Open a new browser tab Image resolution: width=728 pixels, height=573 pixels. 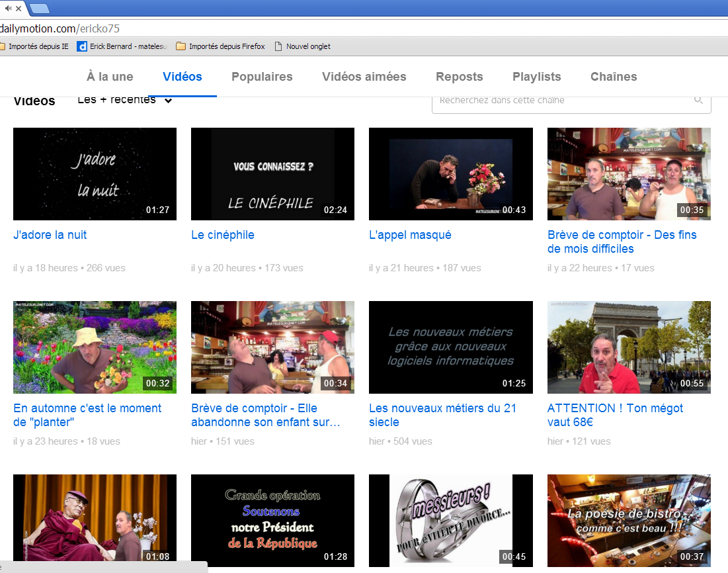pos(40,9)
